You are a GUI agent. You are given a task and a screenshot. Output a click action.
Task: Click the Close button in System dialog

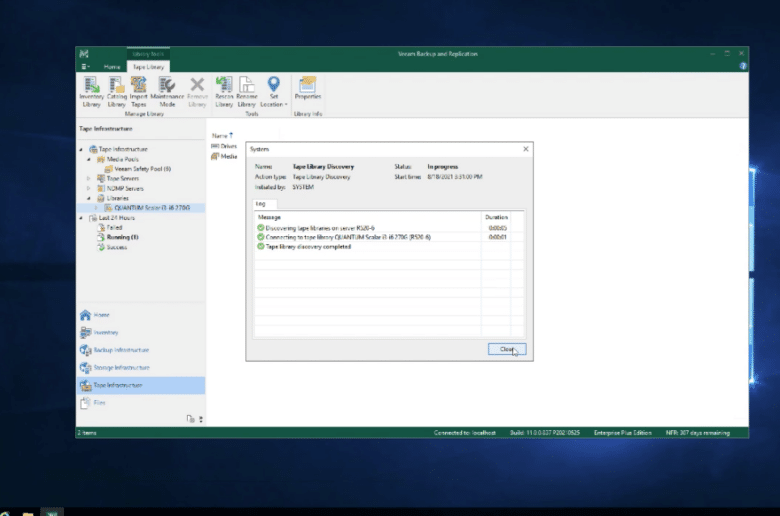507,349
